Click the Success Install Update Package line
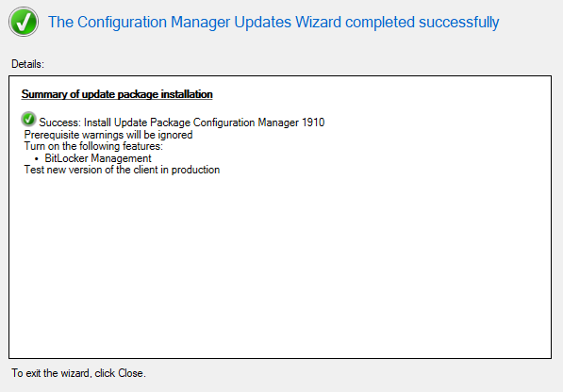The height and width of the screenshot is (392, 563). pos(182,122)
